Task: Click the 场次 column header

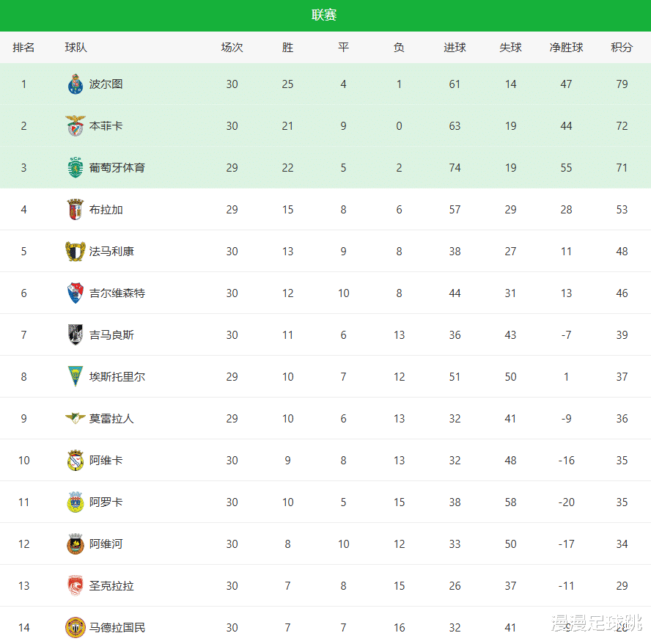Action: [x=232, y=48]
